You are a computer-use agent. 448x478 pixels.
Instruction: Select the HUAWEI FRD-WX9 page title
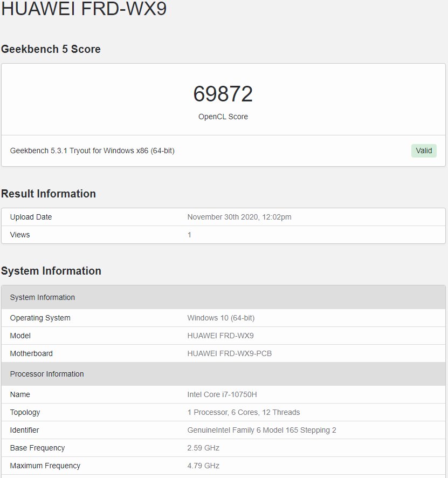click(84, 8)
